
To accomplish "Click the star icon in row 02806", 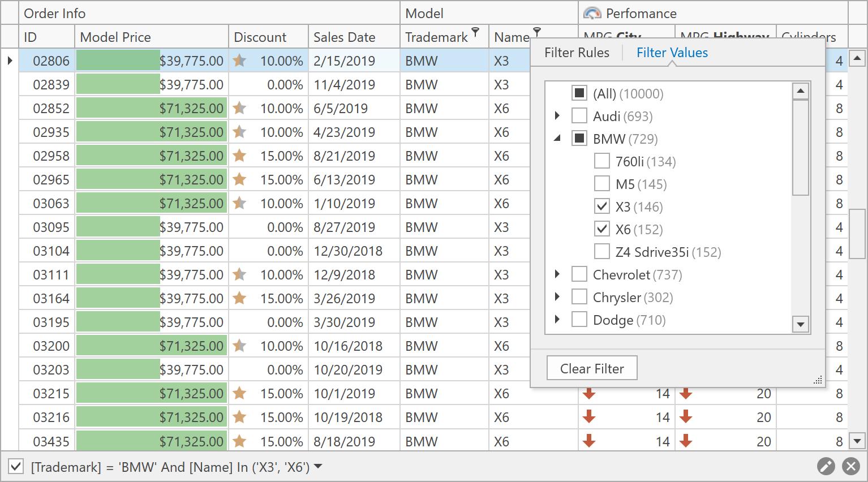I will tap(239, 61).
